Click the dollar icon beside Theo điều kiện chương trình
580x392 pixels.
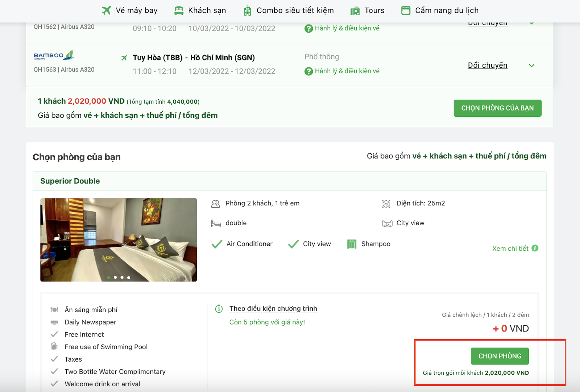219,309
